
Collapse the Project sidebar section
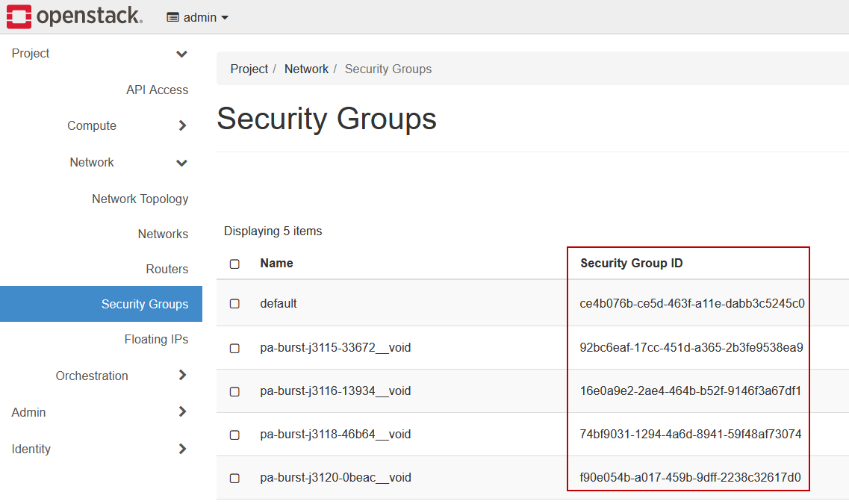[x=181, y=54]
